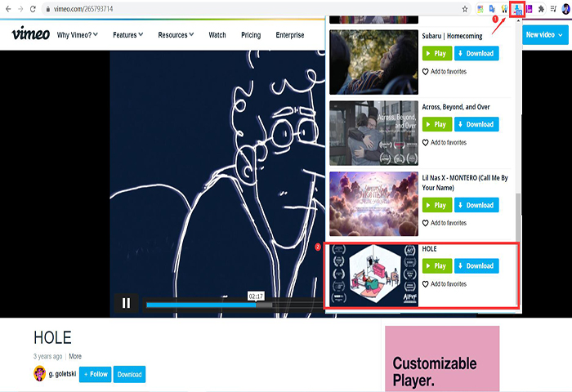Open the purple extension icon
The height and width of the screenshot is (392, 572).
click(529, 9)
